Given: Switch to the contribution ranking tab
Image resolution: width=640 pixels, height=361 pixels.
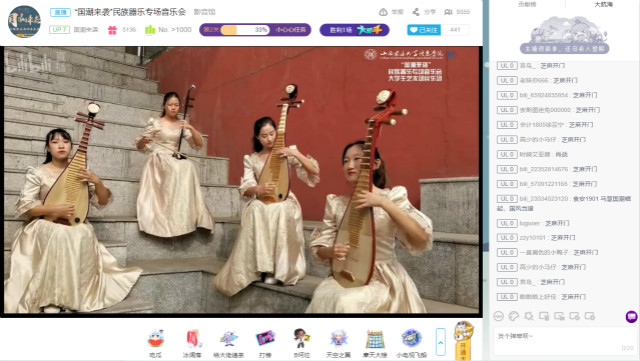Looking at the screenshot, I should click(527, 4).
